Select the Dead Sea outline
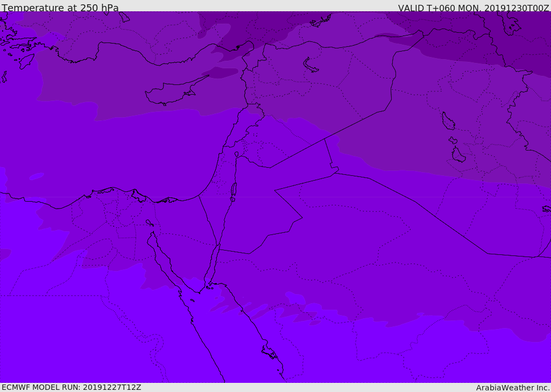Image resolution: width=551 pixels, height=392 pixels. [x=234, y=190]
